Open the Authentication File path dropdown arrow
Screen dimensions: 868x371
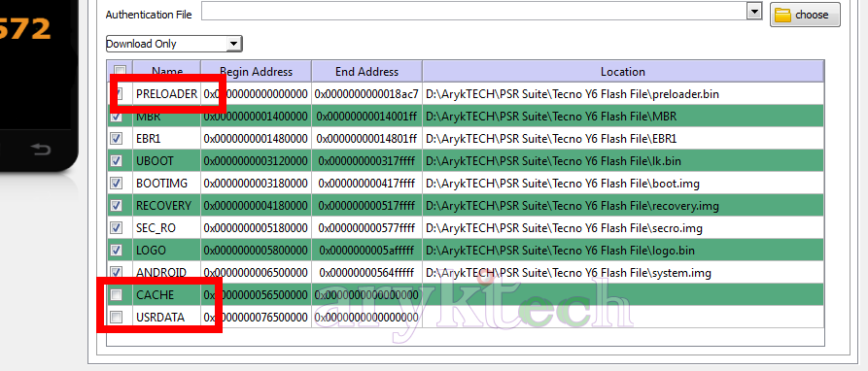tap(754, 11)
